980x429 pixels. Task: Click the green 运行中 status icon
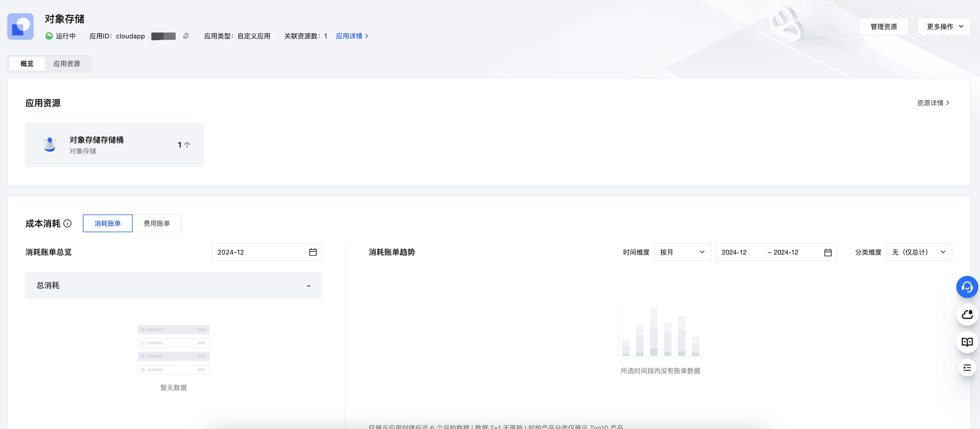click(49, 36)
